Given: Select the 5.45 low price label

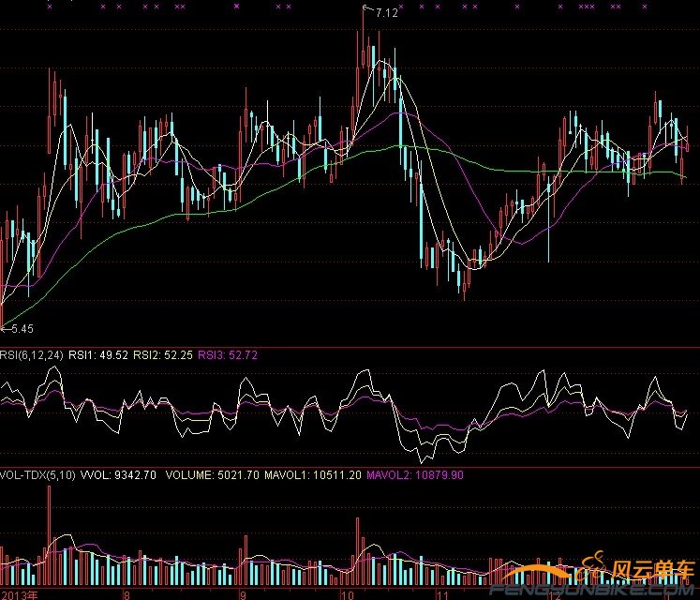Looking at the screenshot, I should pos(20,329).
